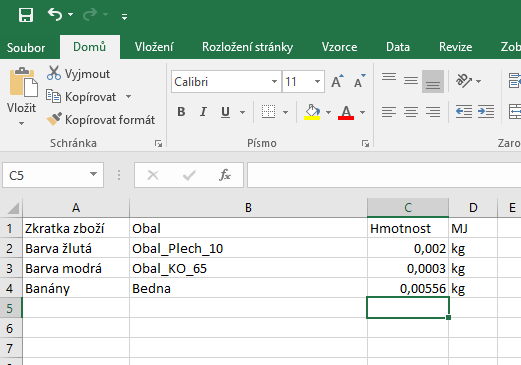Align text left icon
The width and height of the screenshot is (521, 365).
389,112
